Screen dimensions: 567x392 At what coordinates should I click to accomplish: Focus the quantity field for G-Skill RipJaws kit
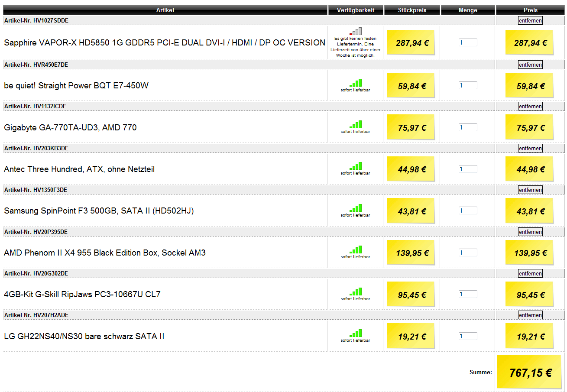[468, 294]
